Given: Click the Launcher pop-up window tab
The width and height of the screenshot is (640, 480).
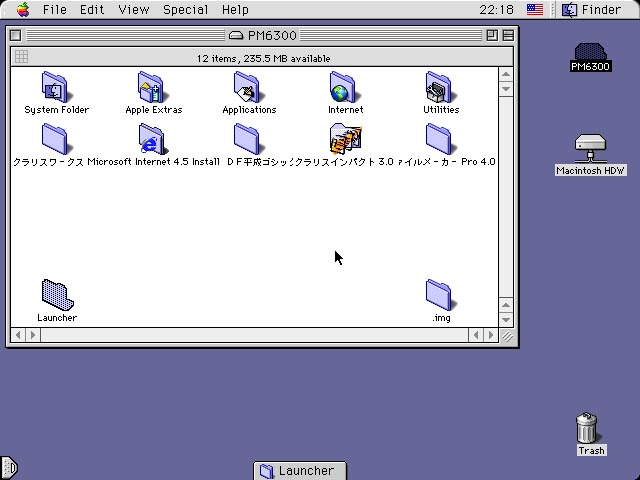Looking at the screenshot, I should [x=300, y=471].
